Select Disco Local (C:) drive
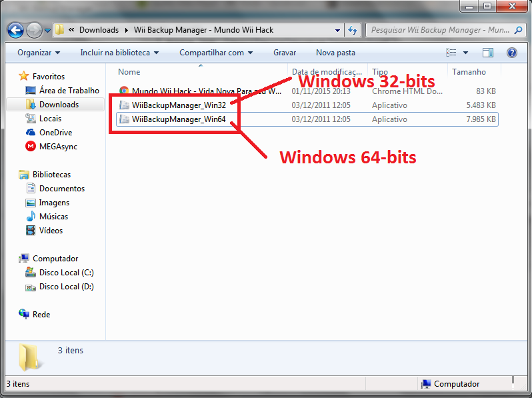 point(66,273)
